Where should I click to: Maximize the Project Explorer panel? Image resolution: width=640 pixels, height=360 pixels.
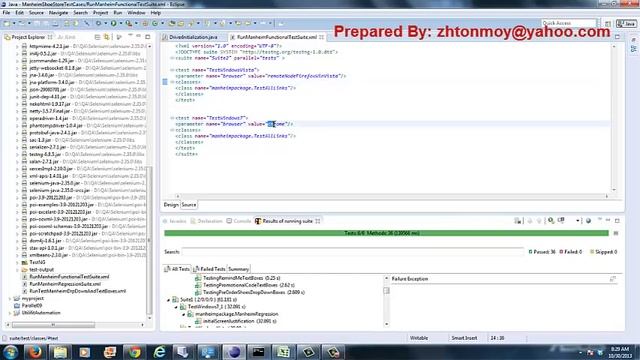pyautogui.click(x=148, y=37)
